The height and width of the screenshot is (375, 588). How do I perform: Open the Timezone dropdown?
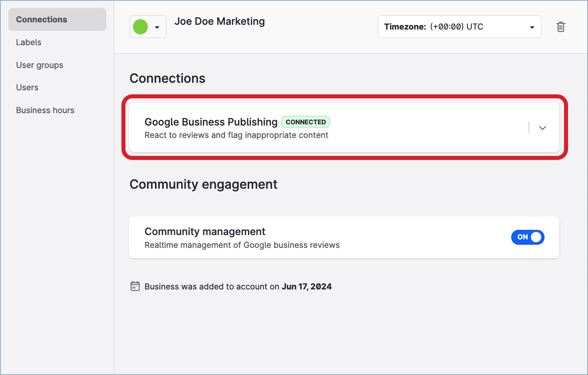pyautogui.click(x=459, y=27)
